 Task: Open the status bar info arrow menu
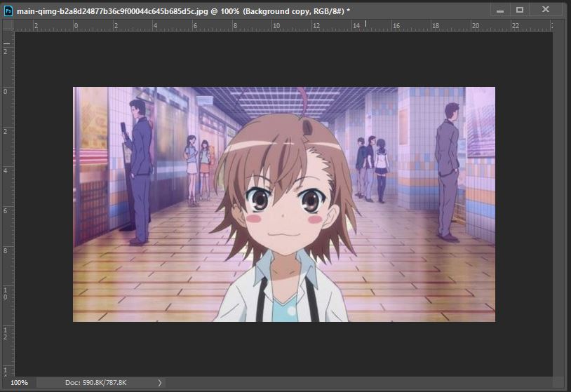[x=159, y=383]
